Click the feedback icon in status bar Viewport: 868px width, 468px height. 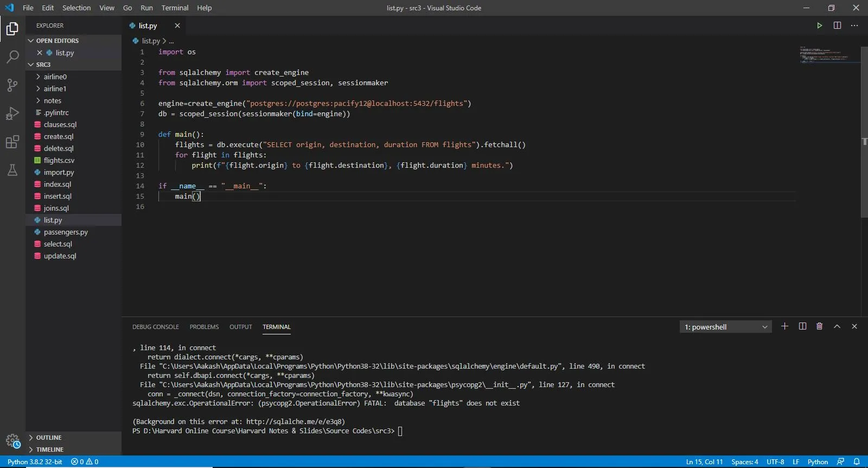point(840,462)
